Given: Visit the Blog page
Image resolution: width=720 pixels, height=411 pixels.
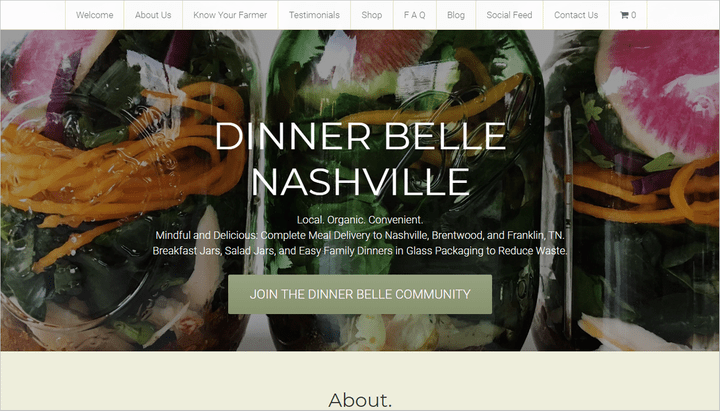Looking at the screenshot, I should [x=456, y=15].
